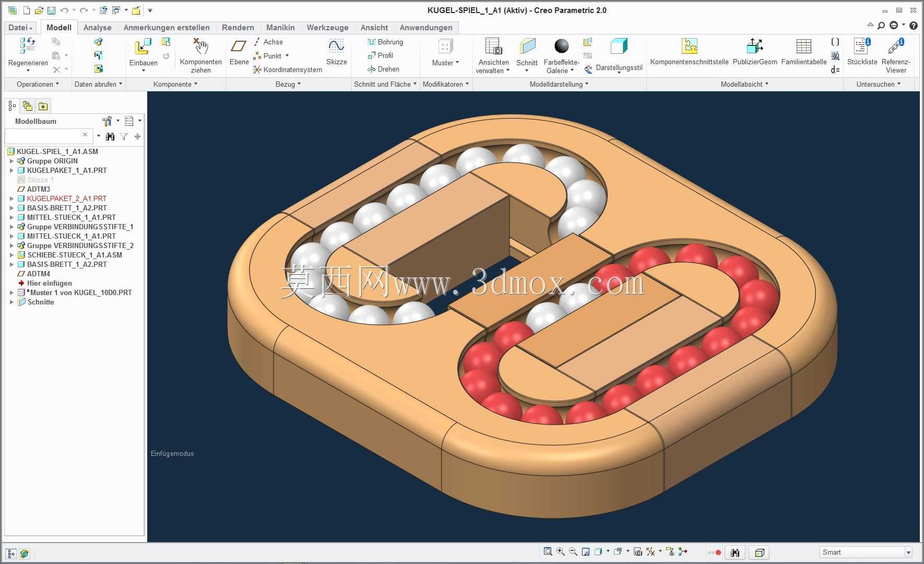This screenshot has width=924, height=564.
Task: Open the Werkzeuge tab
Action: click(327, 28)
